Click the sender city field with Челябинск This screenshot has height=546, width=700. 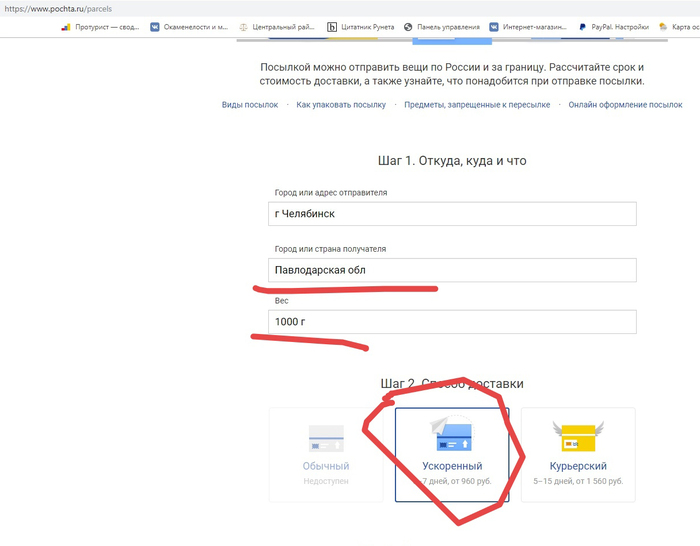(452, 214)
